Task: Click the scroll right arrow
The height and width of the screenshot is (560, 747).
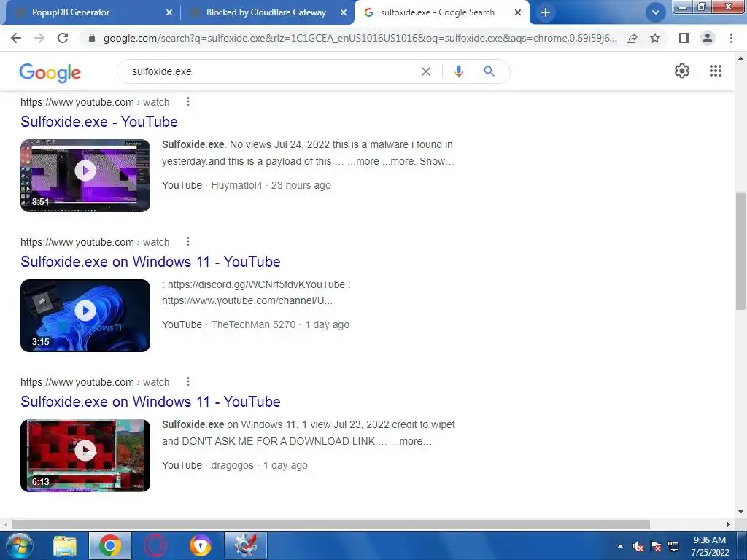Action: (729, 524)
